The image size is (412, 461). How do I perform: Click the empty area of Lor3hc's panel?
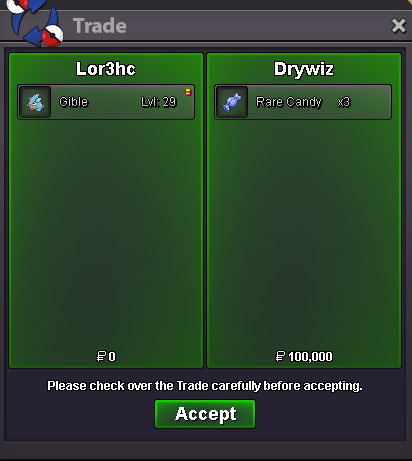pyautogui.click(x=106, y=233)
